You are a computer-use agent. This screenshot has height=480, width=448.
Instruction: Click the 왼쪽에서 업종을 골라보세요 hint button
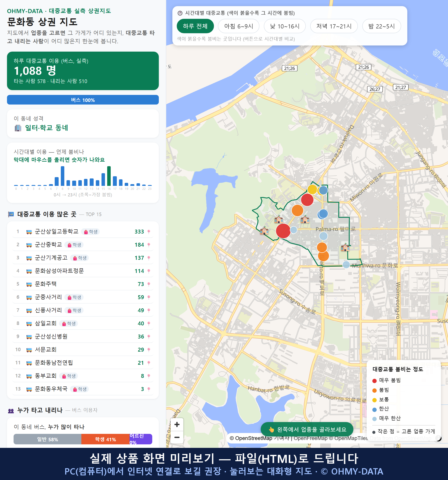[x=307, y=429]
